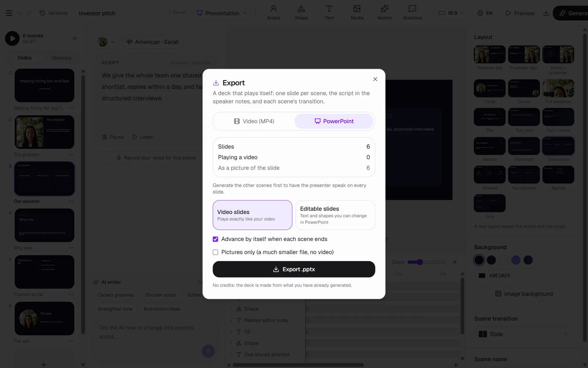Switch to the Slides tab
Image resolution: width=588 pixels, height=368 pixels.
[x=25, y=58]
